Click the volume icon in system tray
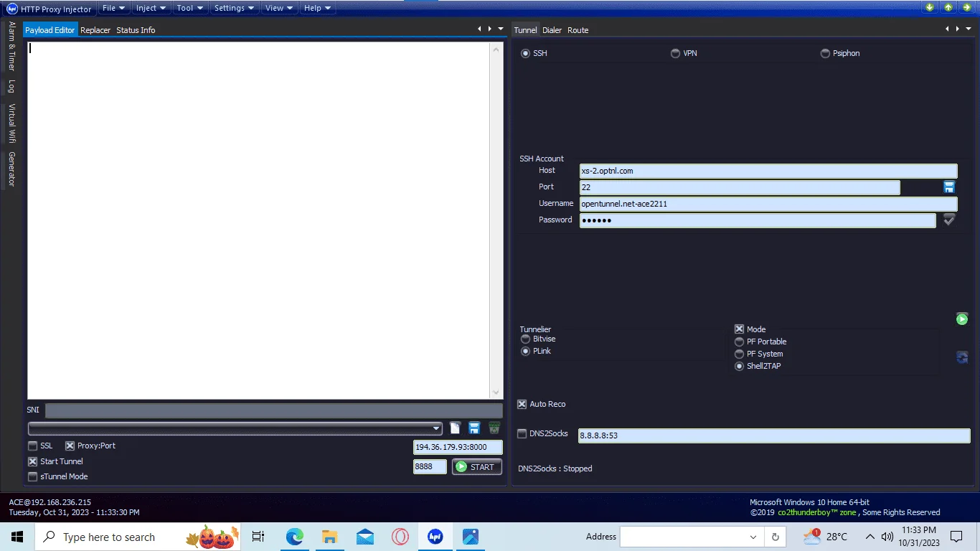This screenshot has height=551, width=980. [887, 537]
